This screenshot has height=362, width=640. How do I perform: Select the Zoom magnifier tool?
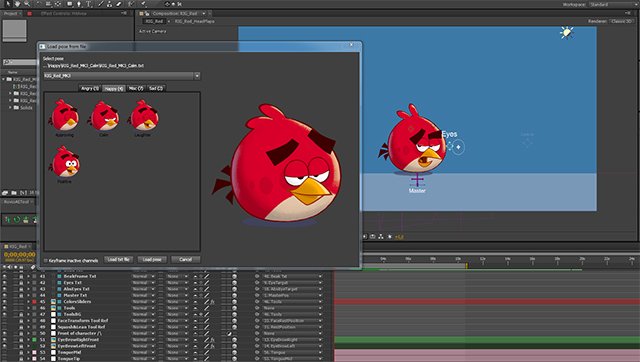[x=27, y=4]
